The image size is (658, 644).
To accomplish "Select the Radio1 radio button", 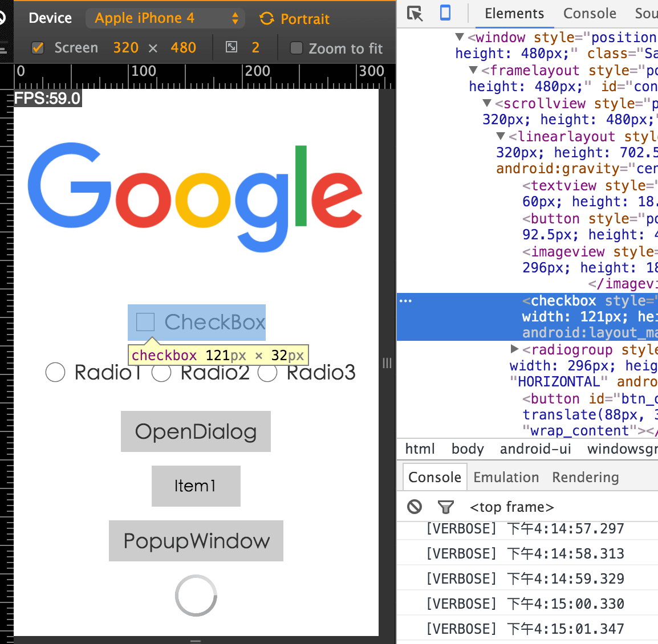I will [x=55, y=372].
